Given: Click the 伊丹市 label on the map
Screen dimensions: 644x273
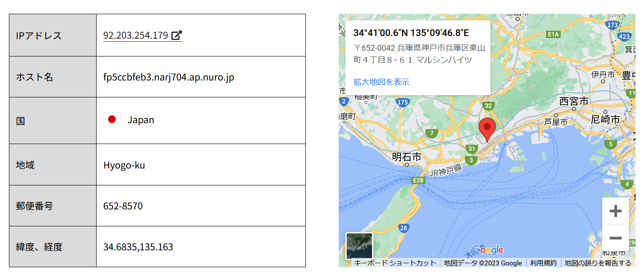Looking at the screenshot, I should tap(603, 74).
